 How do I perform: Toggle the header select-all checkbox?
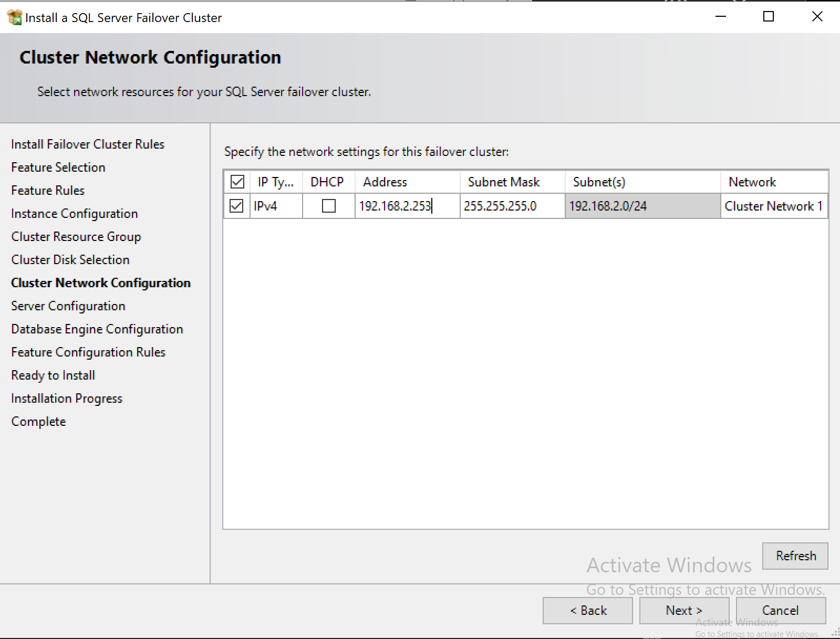point(237,182)
